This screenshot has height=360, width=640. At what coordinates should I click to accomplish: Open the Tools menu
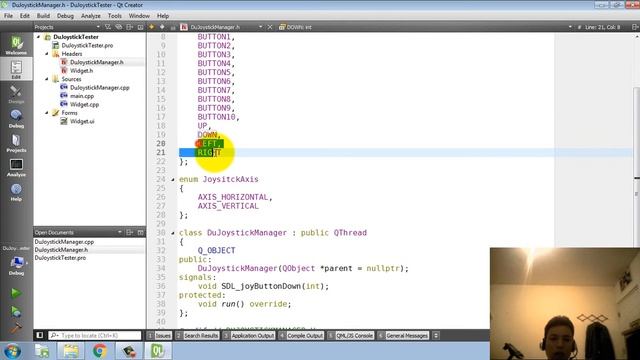pos(114,16)
